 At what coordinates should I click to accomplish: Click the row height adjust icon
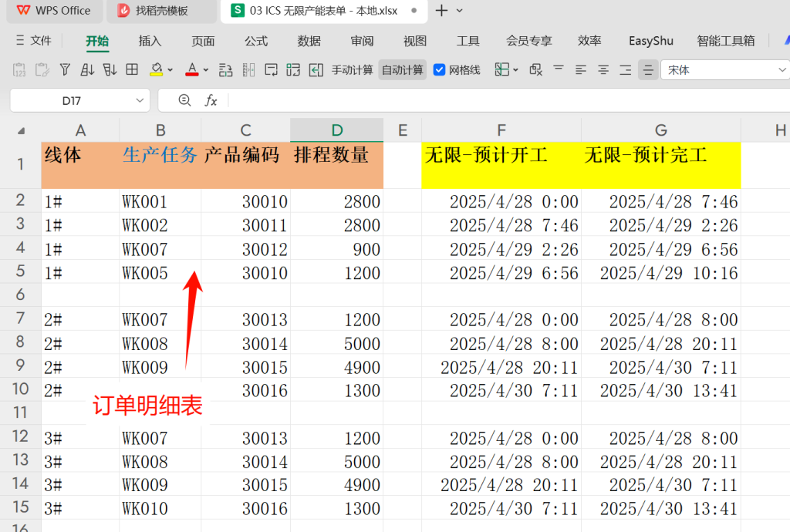pyautogui.click(x=226, y=70)
